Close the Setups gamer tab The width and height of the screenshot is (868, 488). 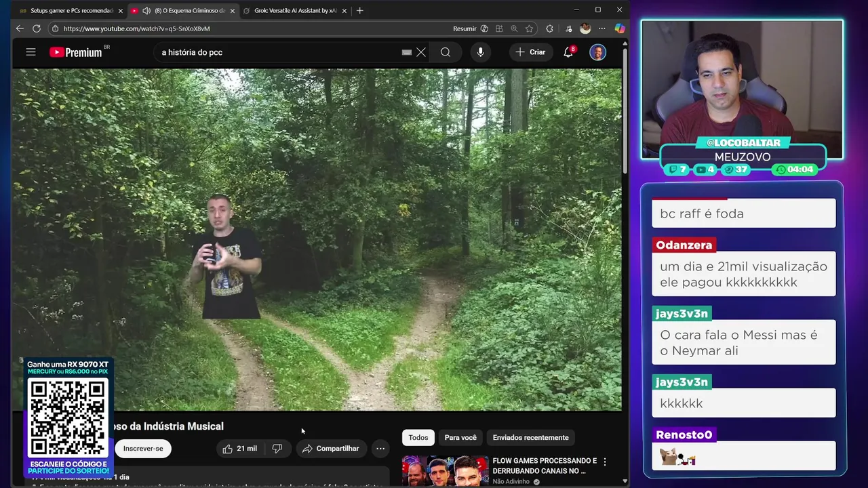pos(120,11)
